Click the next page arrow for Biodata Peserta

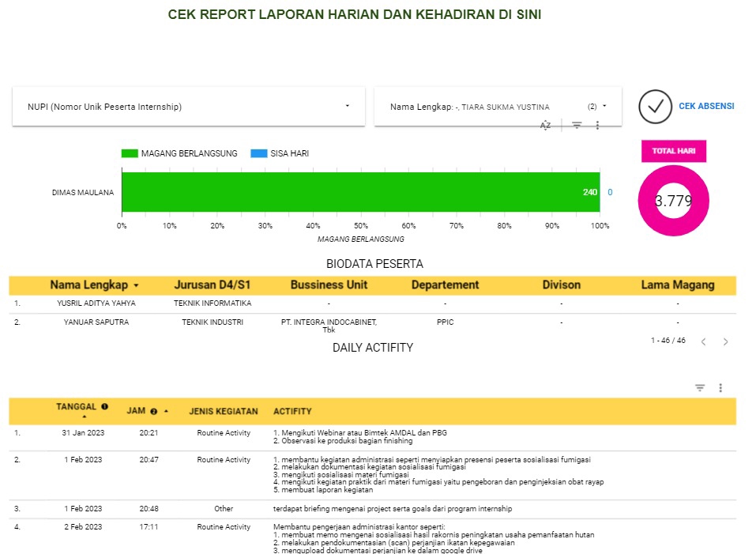coord(725,341)
